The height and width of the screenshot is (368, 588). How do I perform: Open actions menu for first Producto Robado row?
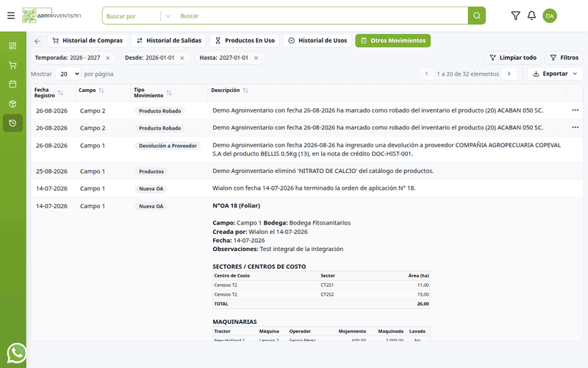[575, 110]
